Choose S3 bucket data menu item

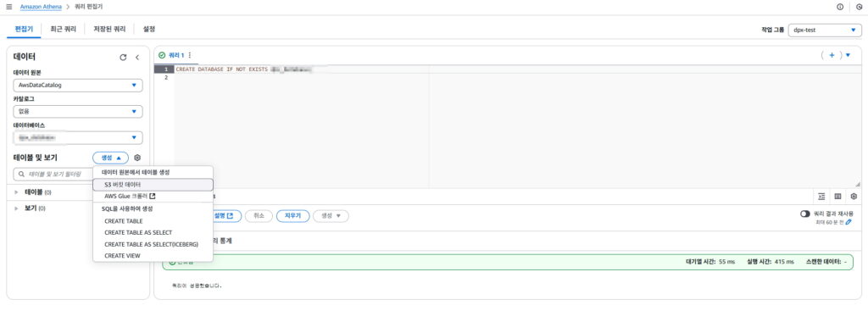(153, 184)
